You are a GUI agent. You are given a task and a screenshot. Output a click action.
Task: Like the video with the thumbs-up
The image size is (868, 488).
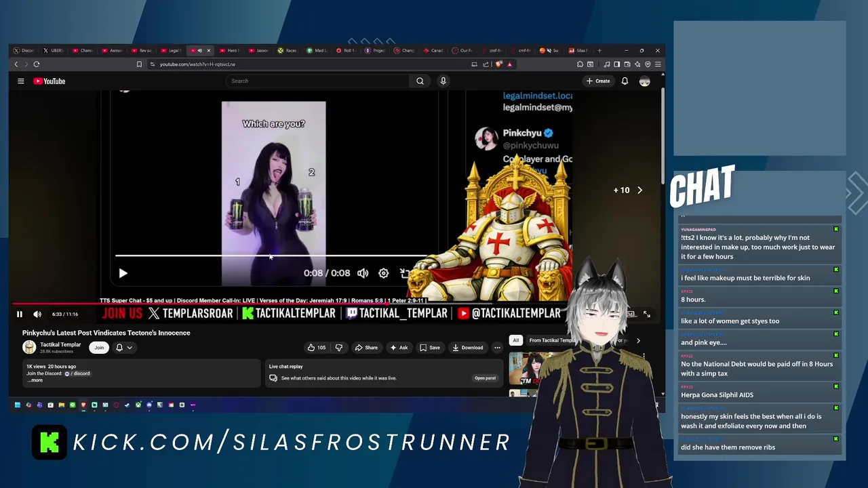[x=316, y=348]
